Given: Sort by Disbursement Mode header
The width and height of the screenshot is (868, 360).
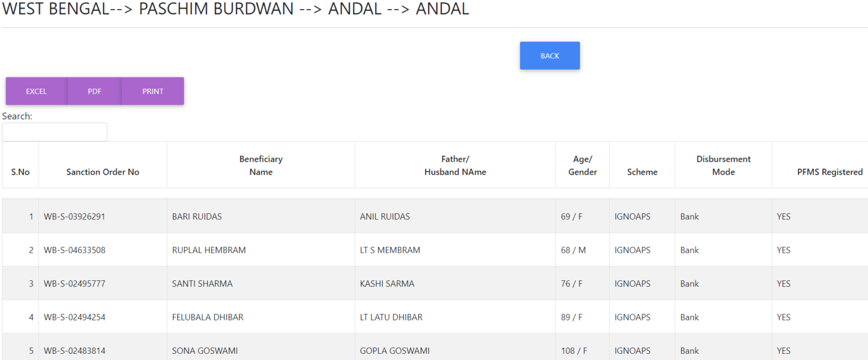Looking at the screenshot, I should (x=723, y=165).
